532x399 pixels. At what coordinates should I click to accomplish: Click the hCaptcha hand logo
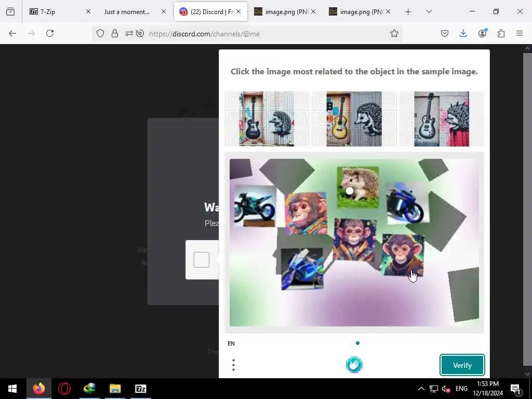(354, 365)
